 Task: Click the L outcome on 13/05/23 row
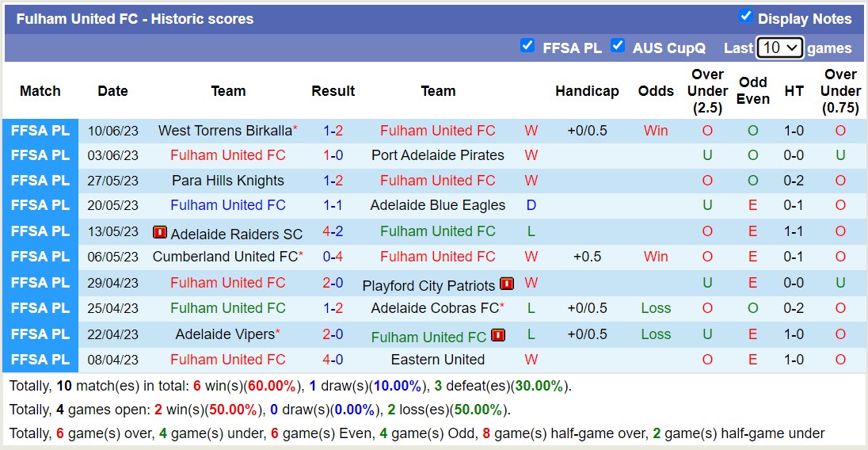pos(531,231)
